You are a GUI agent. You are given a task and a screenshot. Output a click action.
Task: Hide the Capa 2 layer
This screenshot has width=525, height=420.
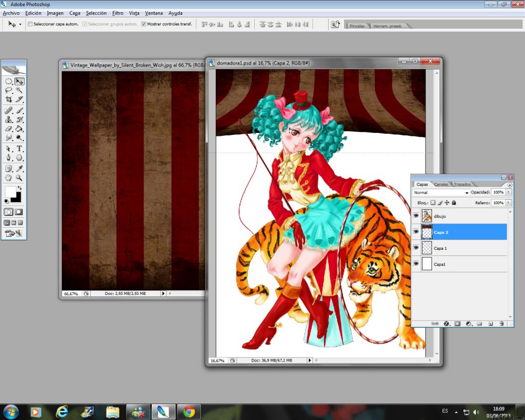(416, 232)
